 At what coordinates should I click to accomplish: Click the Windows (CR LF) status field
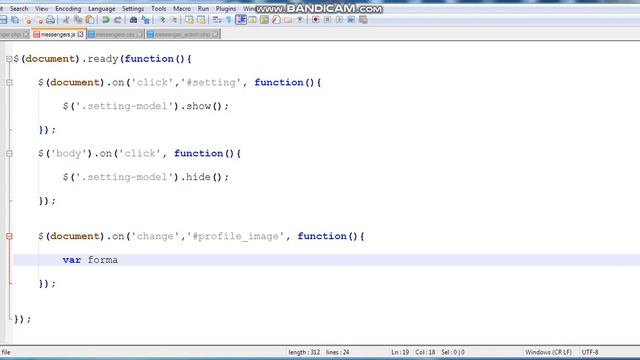point(548,352)
